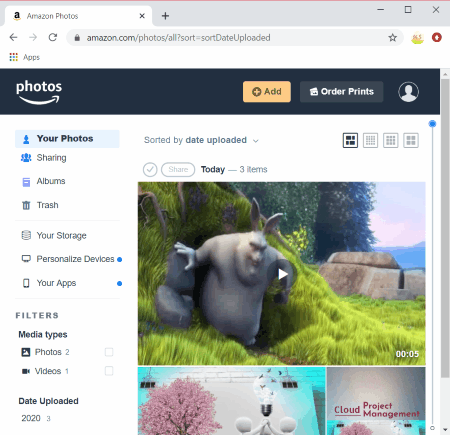Select the four-square large grid view icon
This screenshot has width=450, height=435.
tap(411, 140)
